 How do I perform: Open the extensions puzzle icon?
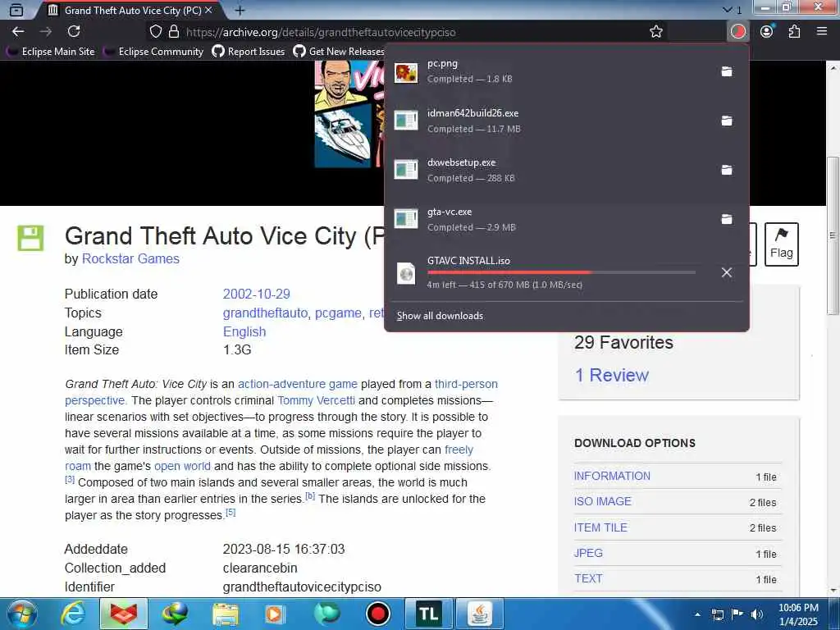(x=794, y=32)
